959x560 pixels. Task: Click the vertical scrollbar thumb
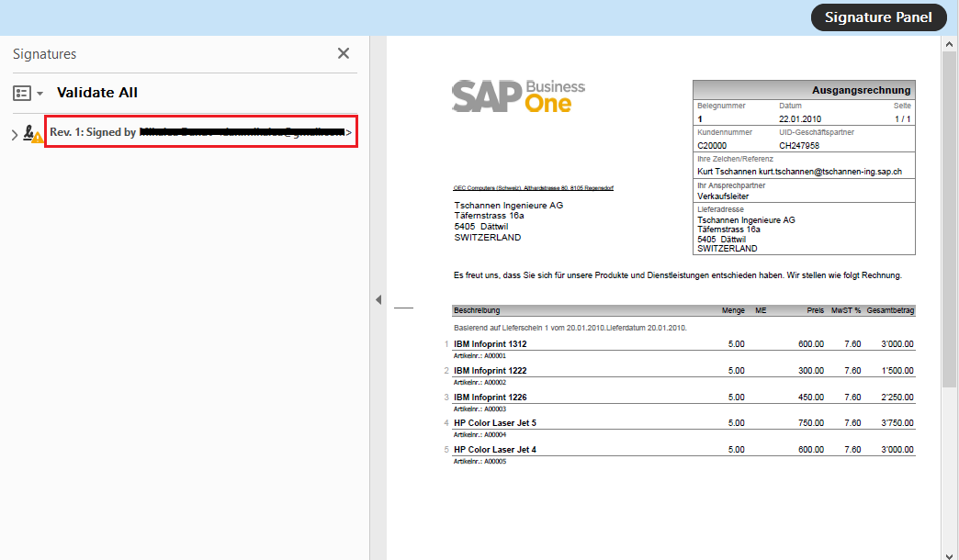click(949, 220)
